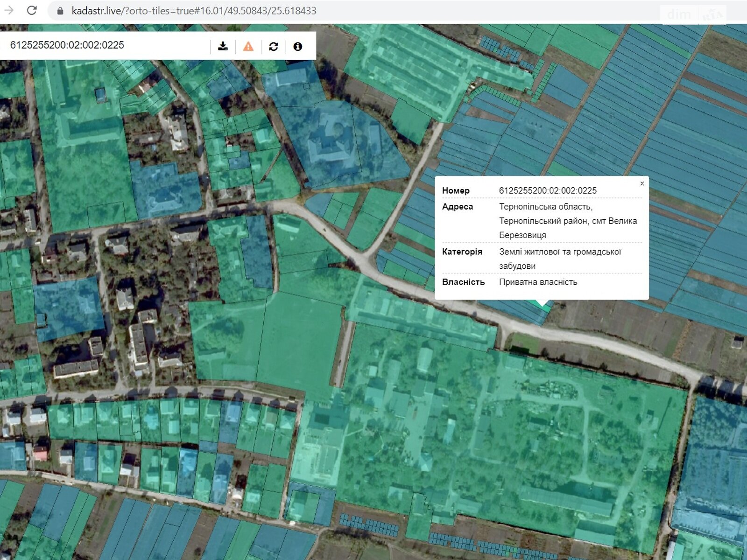The image size is (747, 560).
Task: Click the address text Тернопільська область
Action: tap(546, 207)
